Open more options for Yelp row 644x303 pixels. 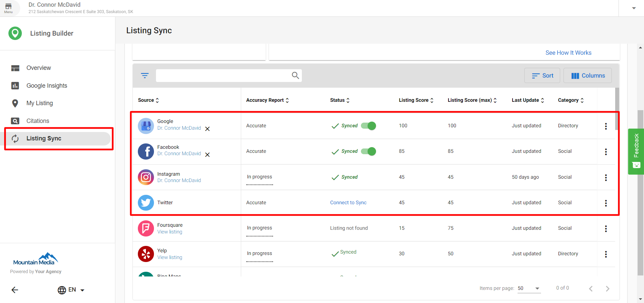(x=606, y=254)
